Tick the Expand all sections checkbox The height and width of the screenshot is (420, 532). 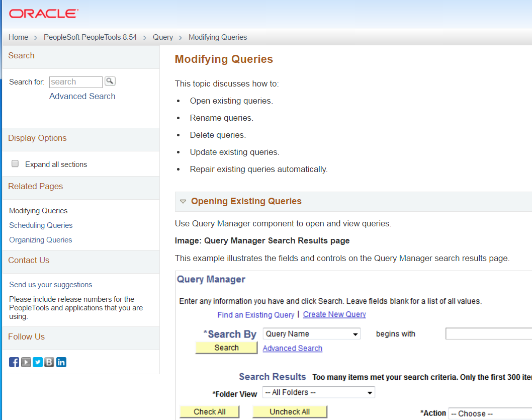(x=15, y=164)
